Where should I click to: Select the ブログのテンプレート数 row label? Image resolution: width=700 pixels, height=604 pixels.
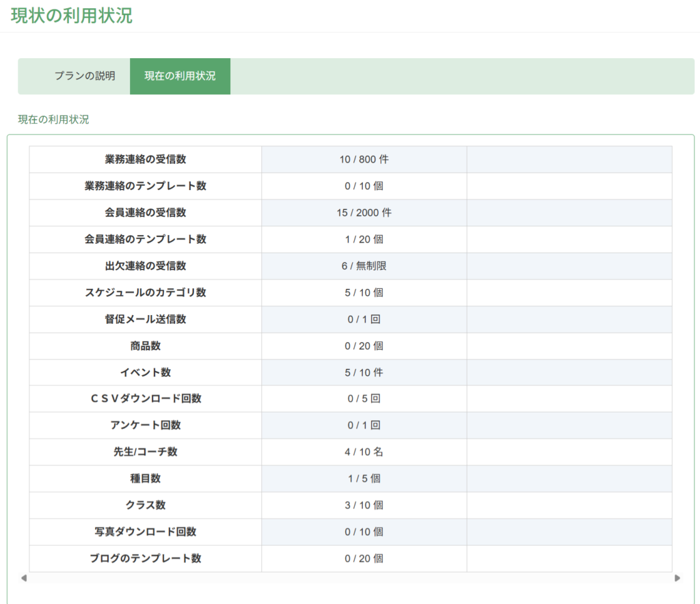pyautogui.click(x=146, y=558)
